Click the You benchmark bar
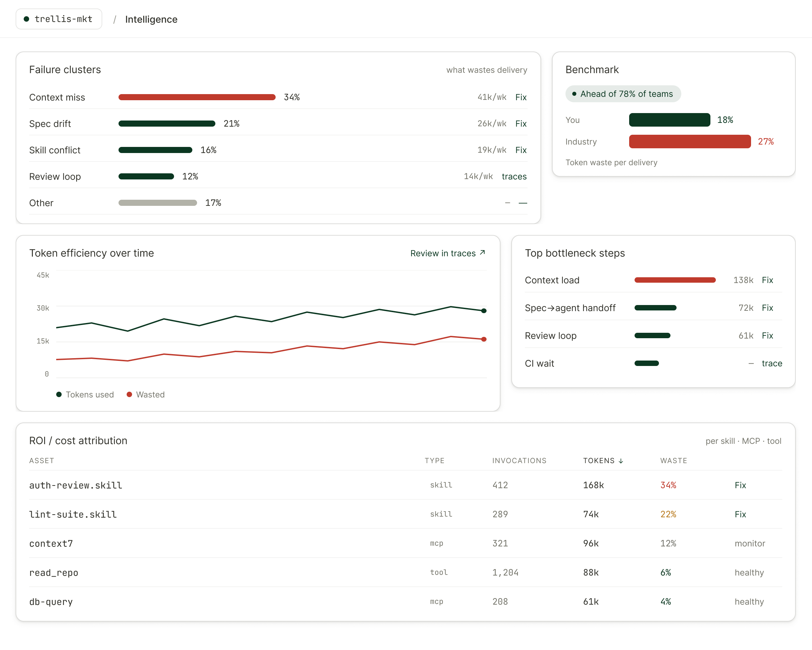 (x=670, y=120)
